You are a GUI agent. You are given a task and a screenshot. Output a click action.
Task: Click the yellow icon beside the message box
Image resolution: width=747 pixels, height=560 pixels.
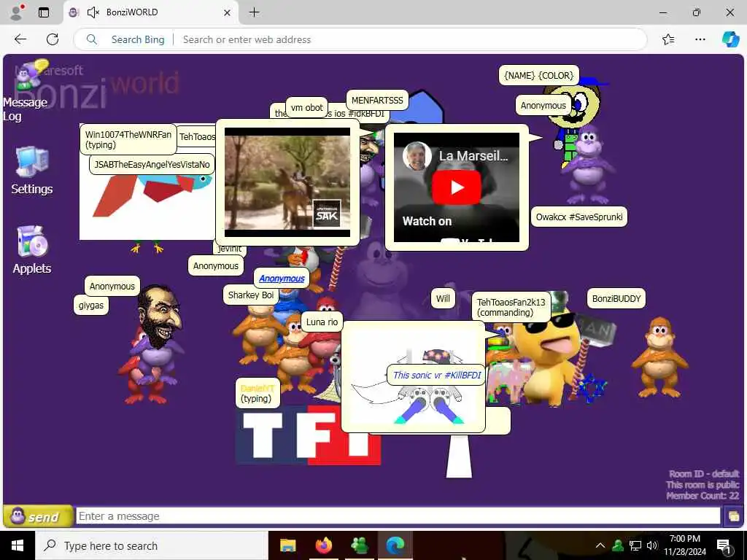(x=733, y=516)
